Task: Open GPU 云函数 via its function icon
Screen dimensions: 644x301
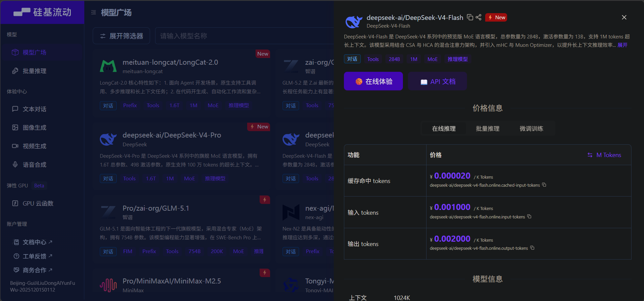Action: pyautogui.click(x=15, y=203)
